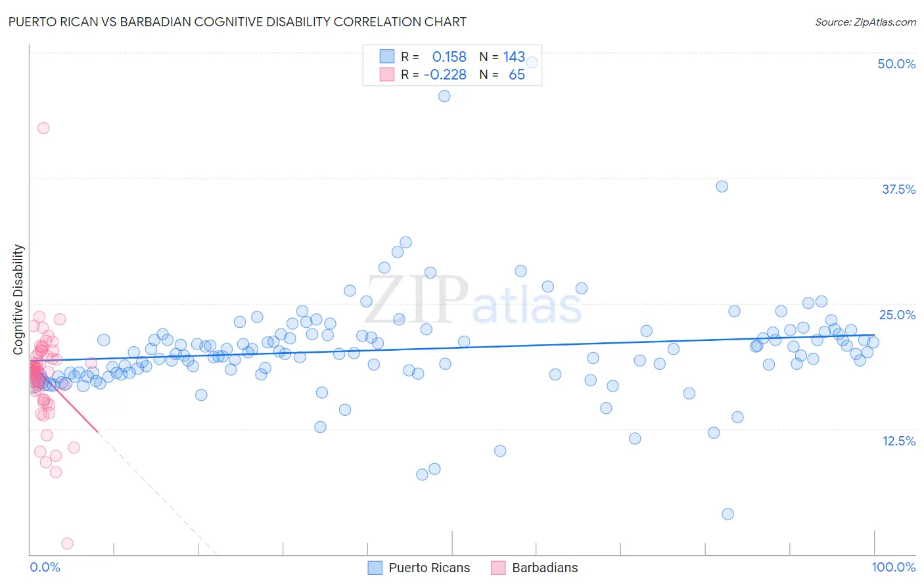Select the pink Barbadians legend swatch

coord(498,568)
